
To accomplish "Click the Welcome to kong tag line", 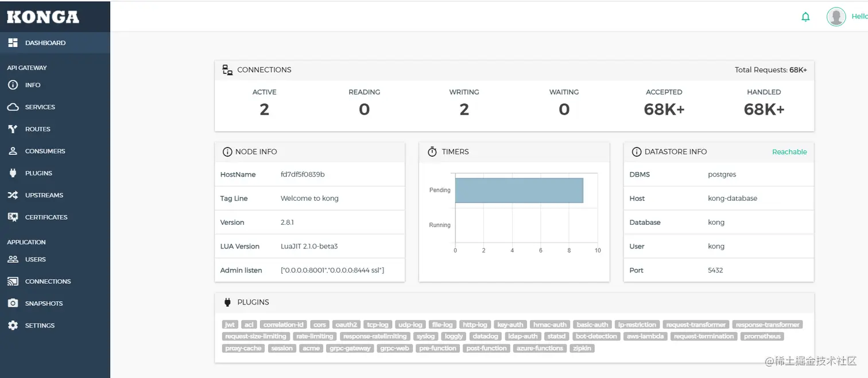I will [309, 198].
